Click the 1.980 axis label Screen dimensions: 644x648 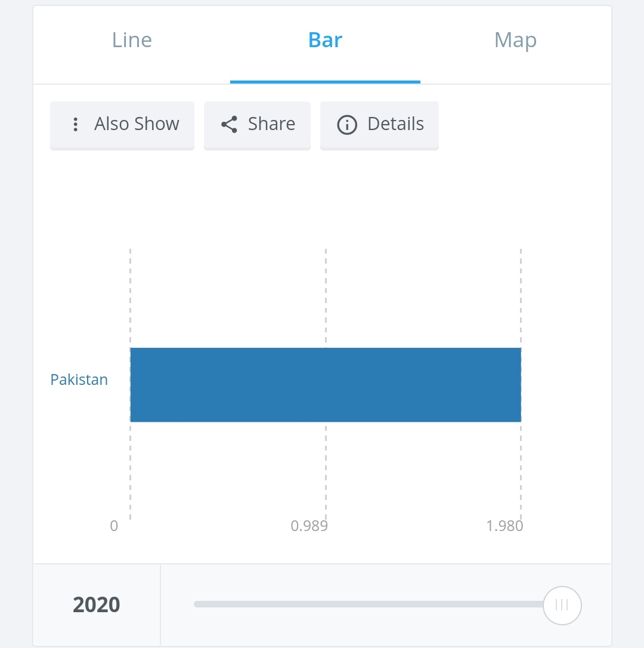point(504,526)
